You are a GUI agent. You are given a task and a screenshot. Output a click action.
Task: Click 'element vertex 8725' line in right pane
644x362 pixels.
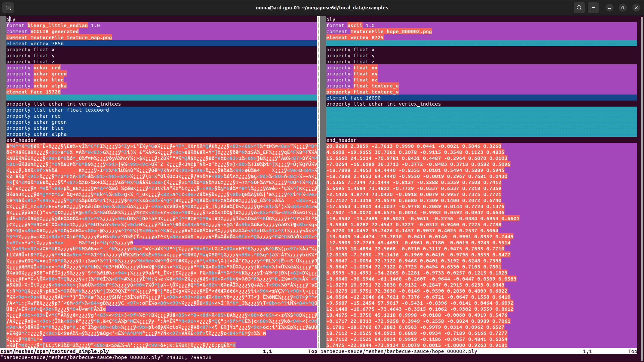(355, 38)
